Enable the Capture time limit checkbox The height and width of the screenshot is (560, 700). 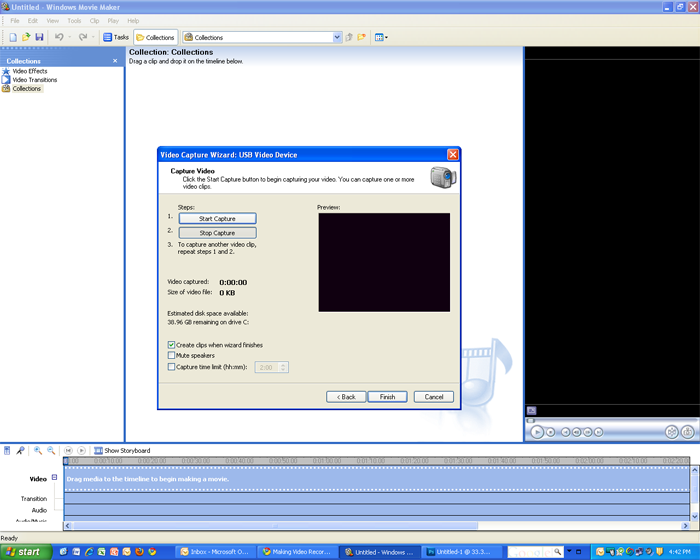(171, 367)
